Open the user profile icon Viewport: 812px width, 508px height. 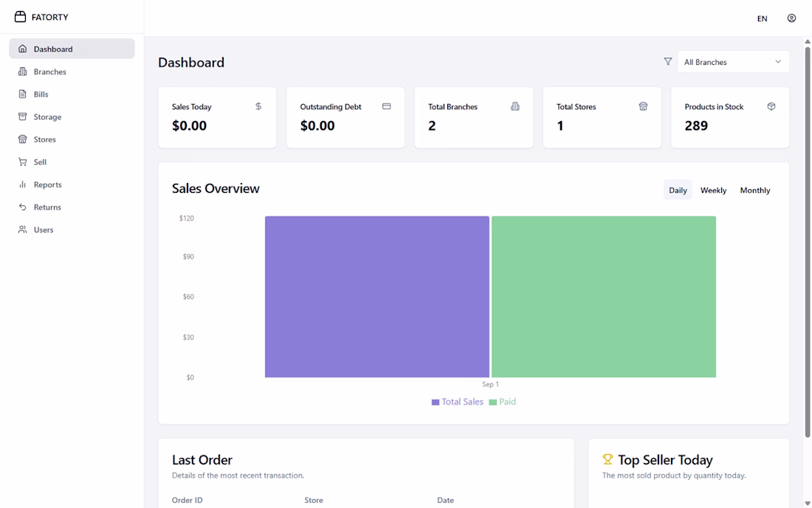(791, 18)
